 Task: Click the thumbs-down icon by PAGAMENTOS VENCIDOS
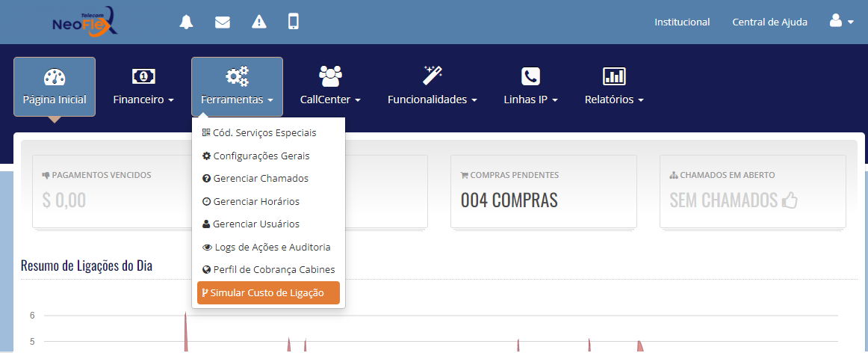pos(46,175)
